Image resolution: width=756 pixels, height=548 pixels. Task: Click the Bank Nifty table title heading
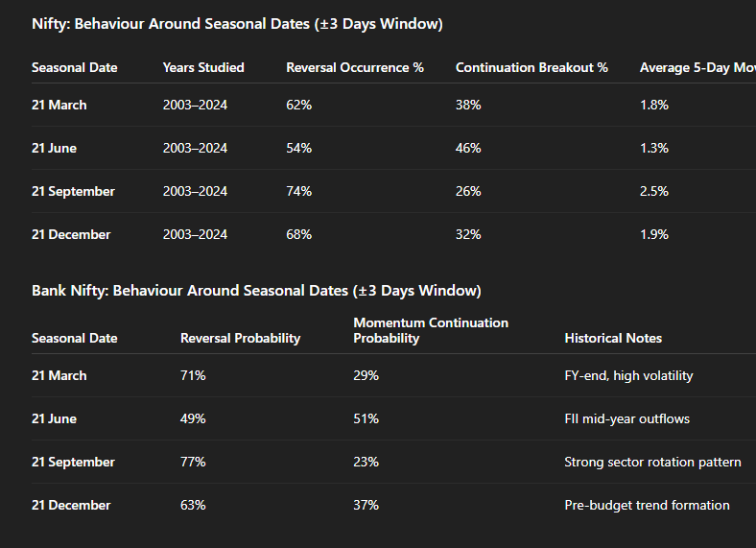pos(256,290)
